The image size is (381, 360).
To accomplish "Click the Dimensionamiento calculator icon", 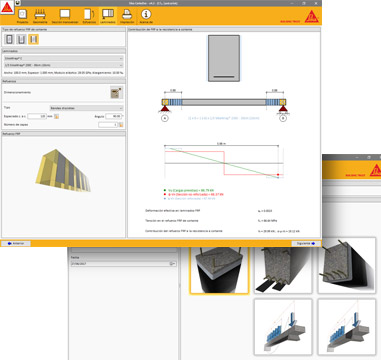I will (116, 92).
